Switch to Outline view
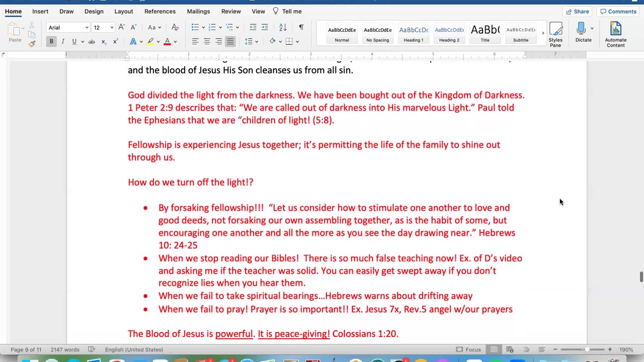Screen dimensions: 644x362 click(526, 349)
